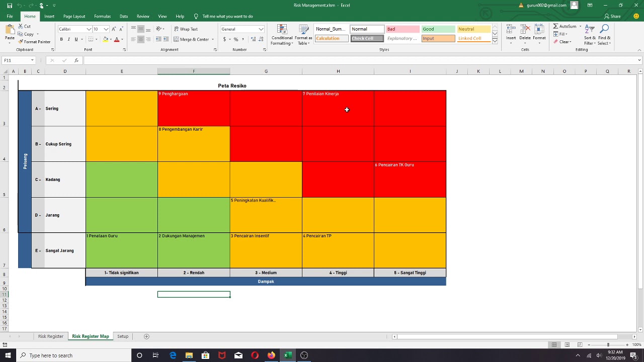The width and height of the screenshot is (644, 362).
Task: Toggle Wrap Text
Action: pos(186,29)
